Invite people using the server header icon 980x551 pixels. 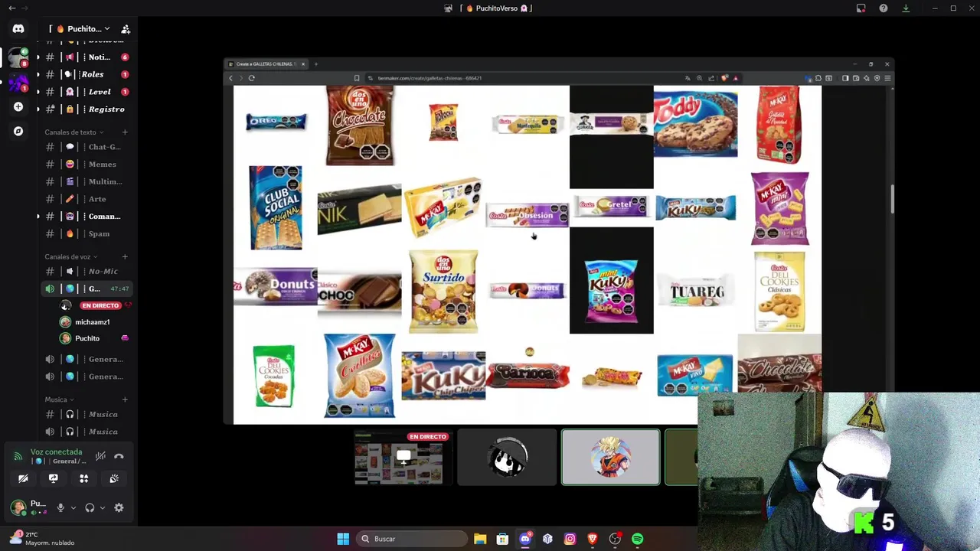[x=126, y=29]
